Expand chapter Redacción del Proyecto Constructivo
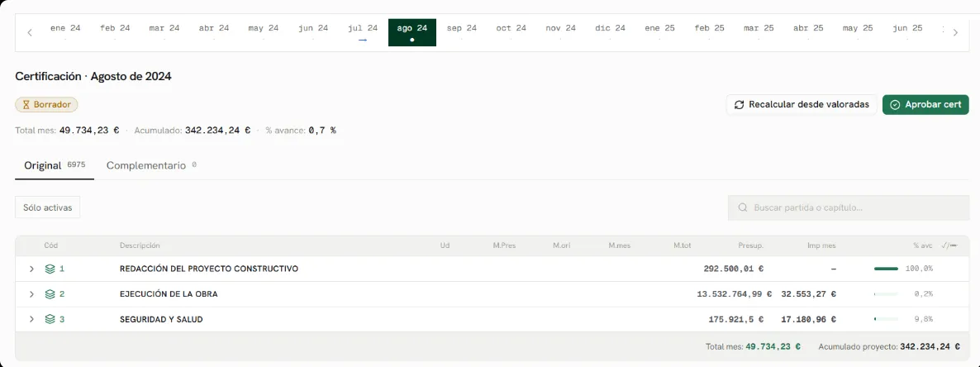 pyautogui.click(x=31, y=269)
